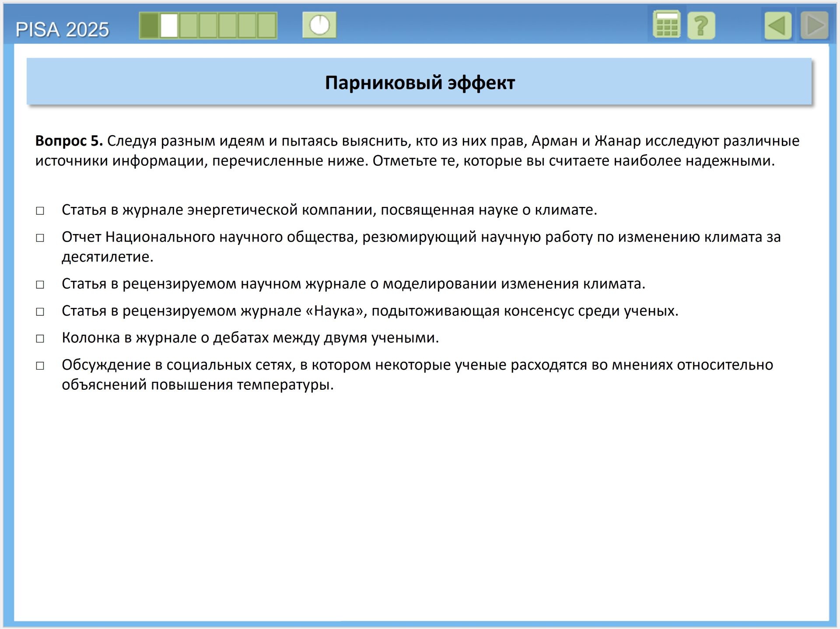Screen dimensions: 840x629
Task: Click the white current-question progress box
Action: click(x=169, y=25)
